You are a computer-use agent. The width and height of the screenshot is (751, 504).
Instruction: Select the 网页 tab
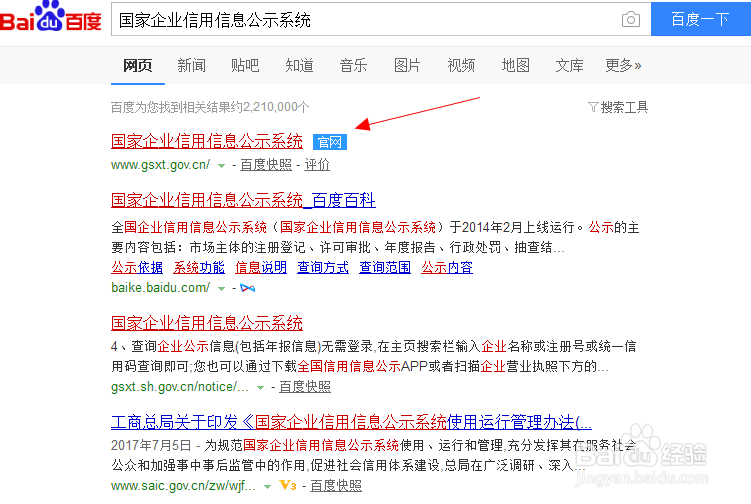[x=138, y=65]
